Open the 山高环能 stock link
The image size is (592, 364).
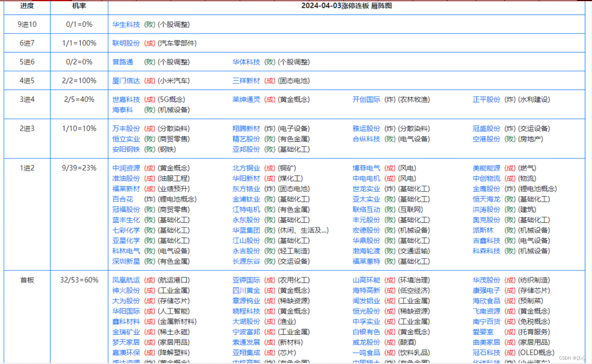click(x=366, y=280)
